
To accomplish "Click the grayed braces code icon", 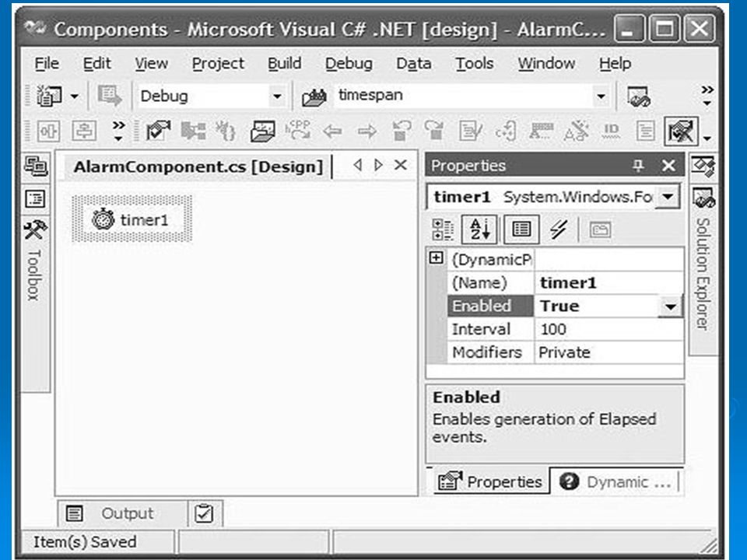I will (x=226, y=131).
